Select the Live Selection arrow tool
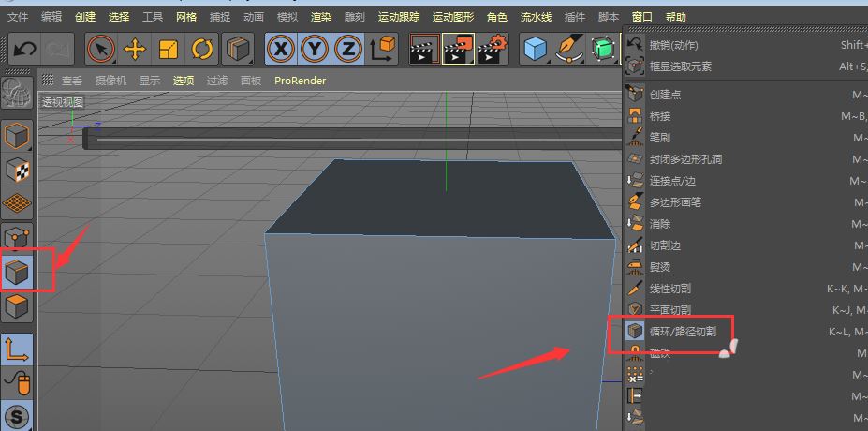 coord(101,49)
